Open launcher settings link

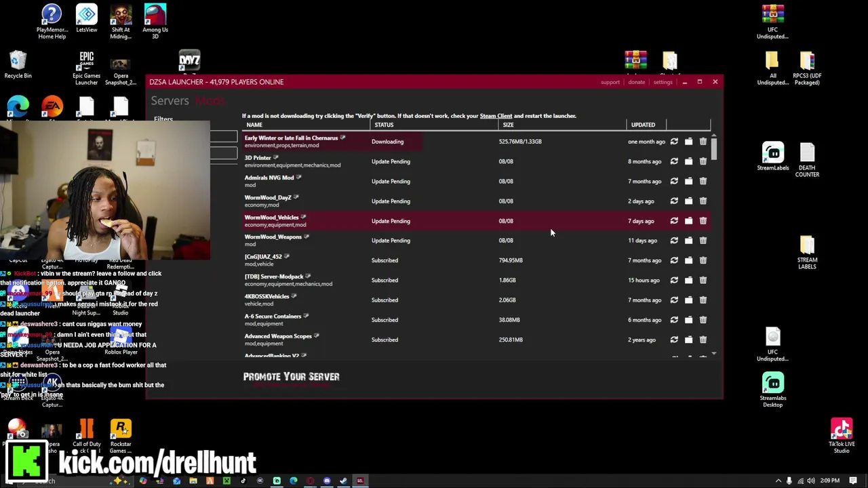tap(663, 82)
